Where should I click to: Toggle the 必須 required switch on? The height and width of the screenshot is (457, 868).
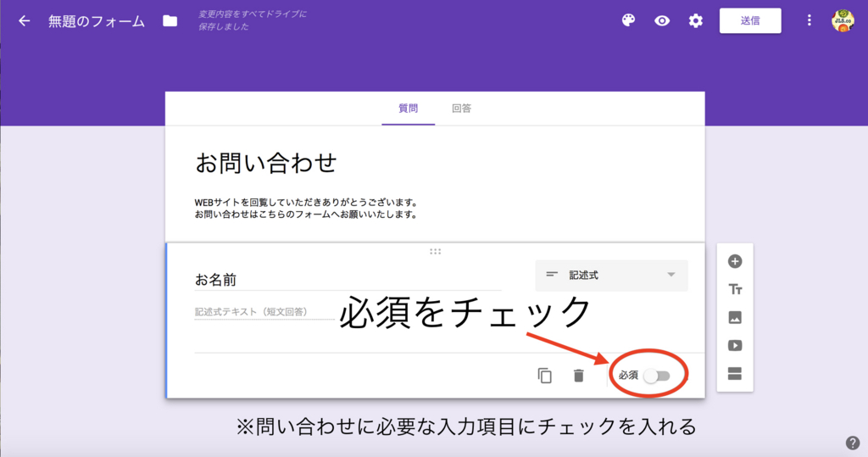657,376
